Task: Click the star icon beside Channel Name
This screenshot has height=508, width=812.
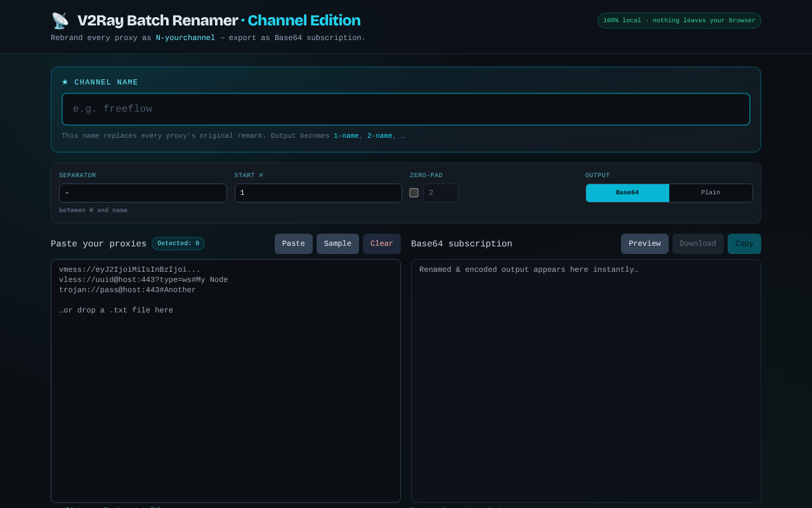Action: [65, 82]
